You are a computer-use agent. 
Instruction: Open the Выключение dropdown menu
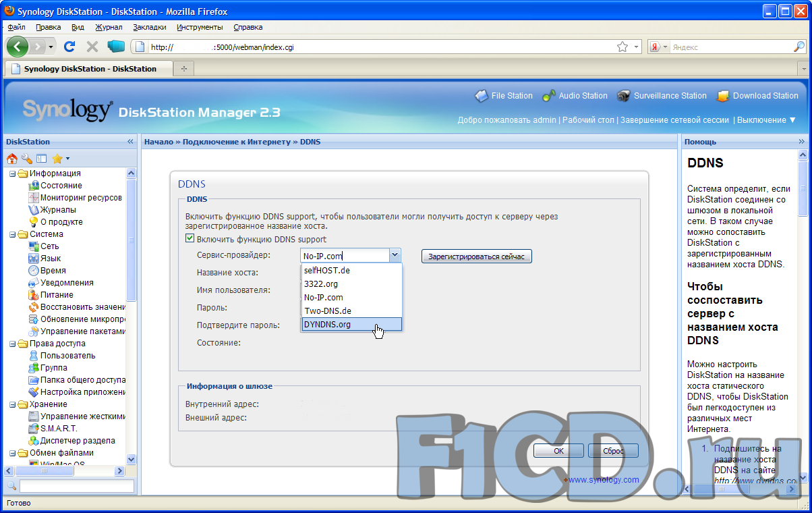pyautogui.click(x=767, y=120)
